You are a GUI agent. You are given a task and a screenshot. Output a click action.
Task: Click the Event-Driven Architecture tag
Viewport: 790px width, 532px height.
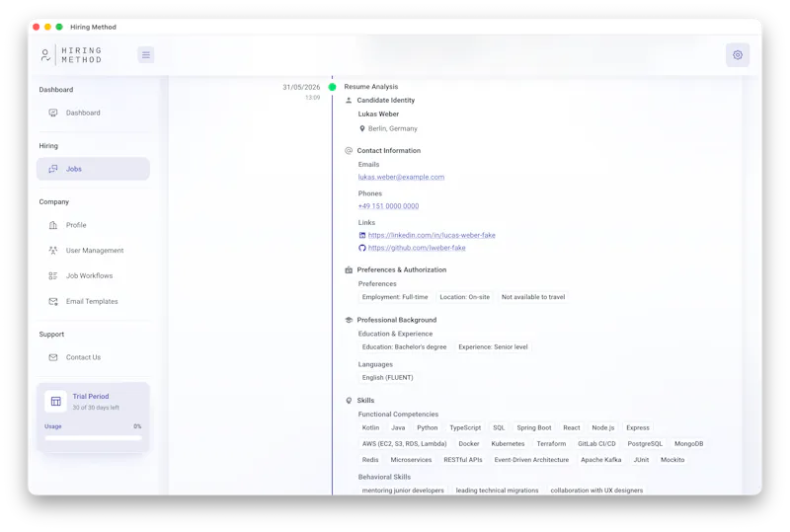pyautogui.click(x=531, y=460)
